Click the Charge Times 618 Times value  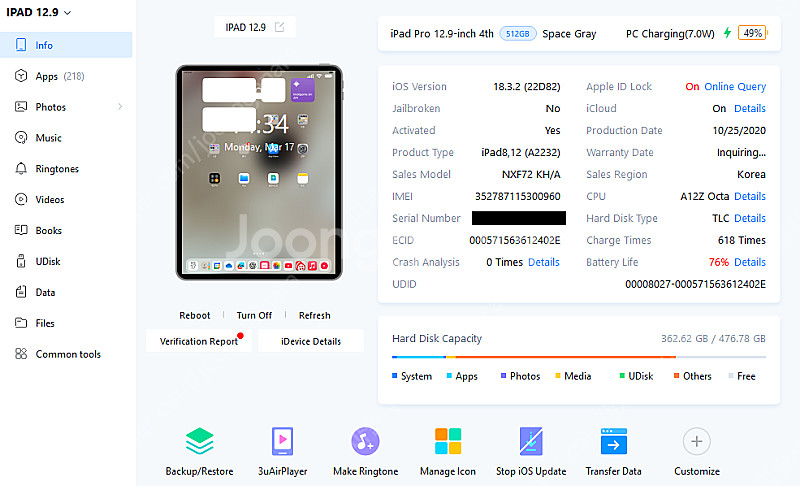click(x=742, y=240)
